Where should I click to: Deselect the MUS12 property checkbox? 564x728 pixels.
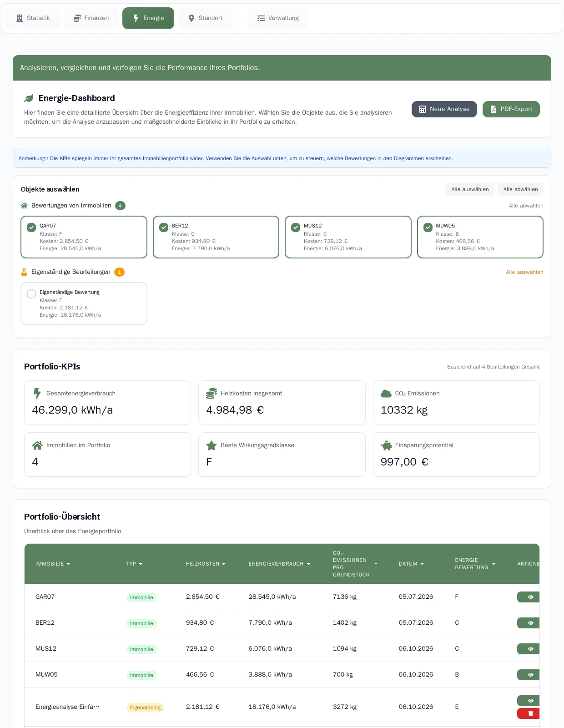pyautogui.click(x=296, y=227)
